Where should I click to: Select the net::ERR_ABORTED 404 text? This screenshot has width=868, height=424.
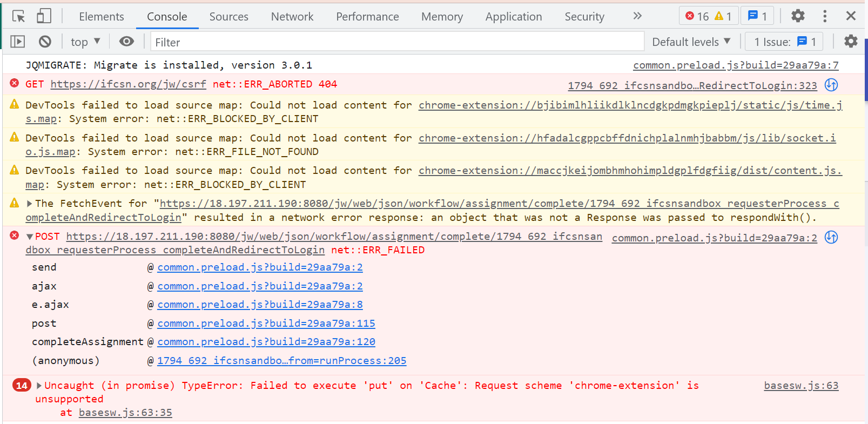click(x=275, y=84)
